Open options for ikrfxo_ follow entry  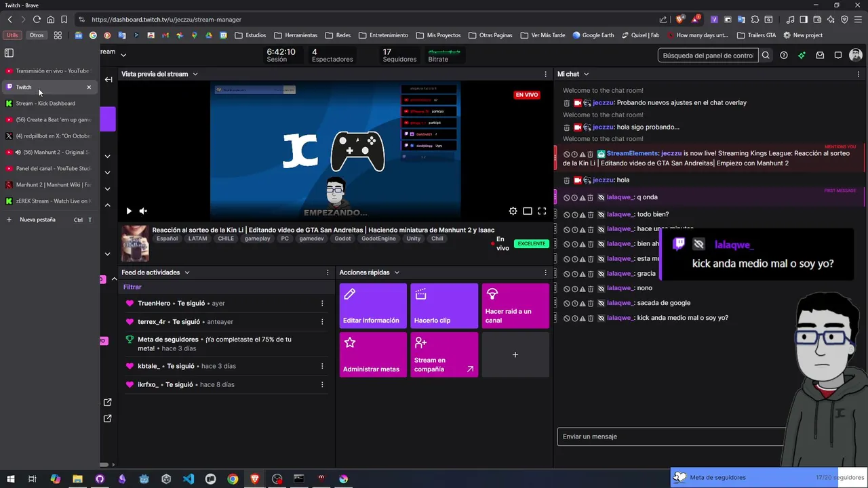(322, 384)
